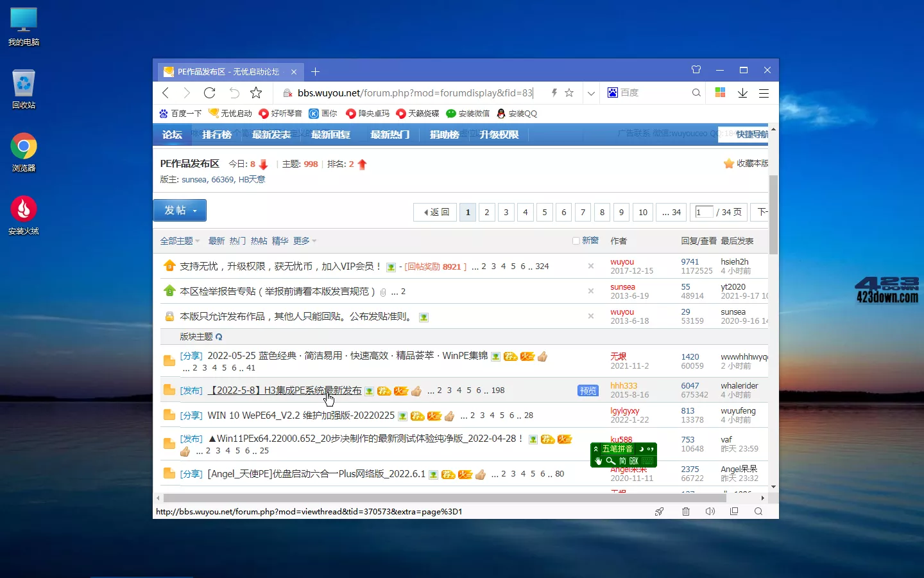
Task: Click the colorful app-grid icon in toolbar
Action: point(720,92)
